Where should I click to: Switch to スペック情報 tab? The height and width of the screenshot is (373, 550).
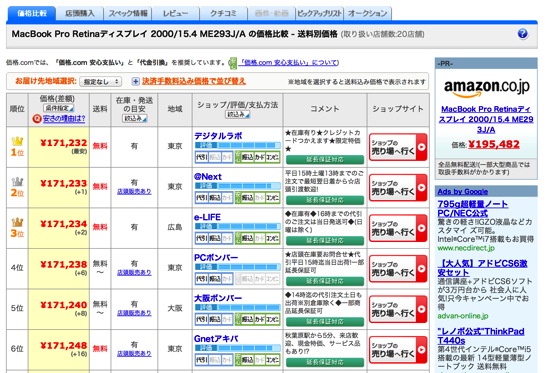pyautogui.click(x=128, y=13)
